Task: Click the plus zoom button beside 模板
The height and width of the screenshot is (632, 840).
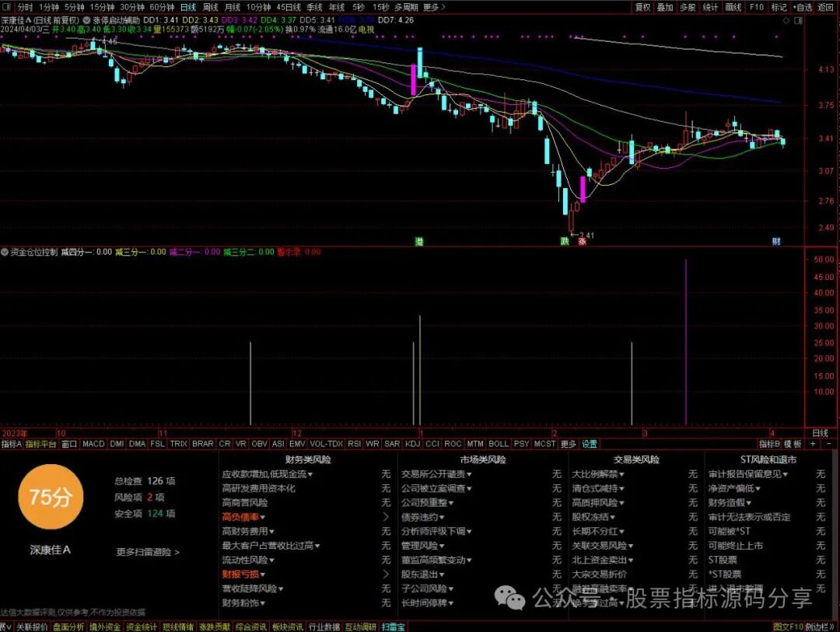Action: 813,444
